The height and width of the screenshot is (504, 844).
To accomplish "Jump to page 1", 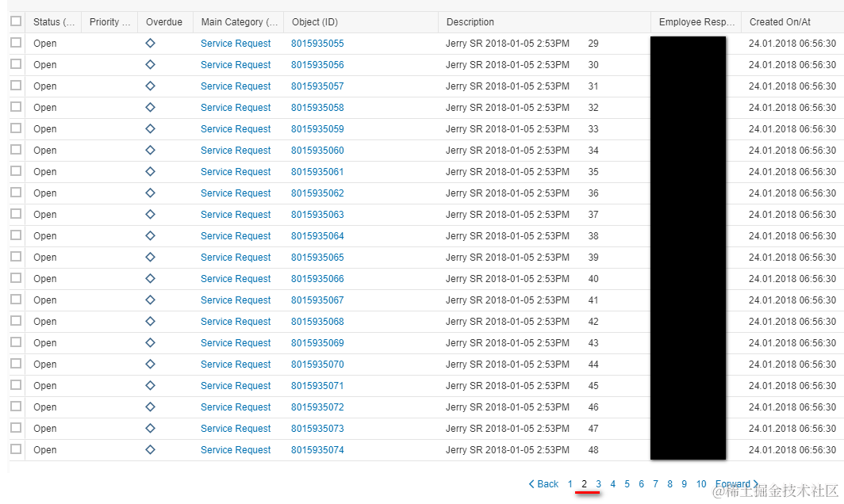I will [x=570, y=484].
